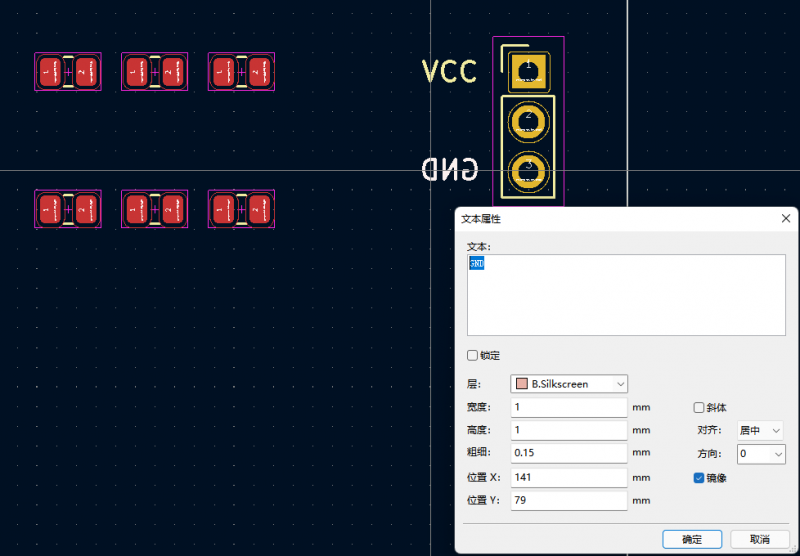Click the 位置 X input field
The width and height of the screenshot is (800, 556).
(569, 477)
